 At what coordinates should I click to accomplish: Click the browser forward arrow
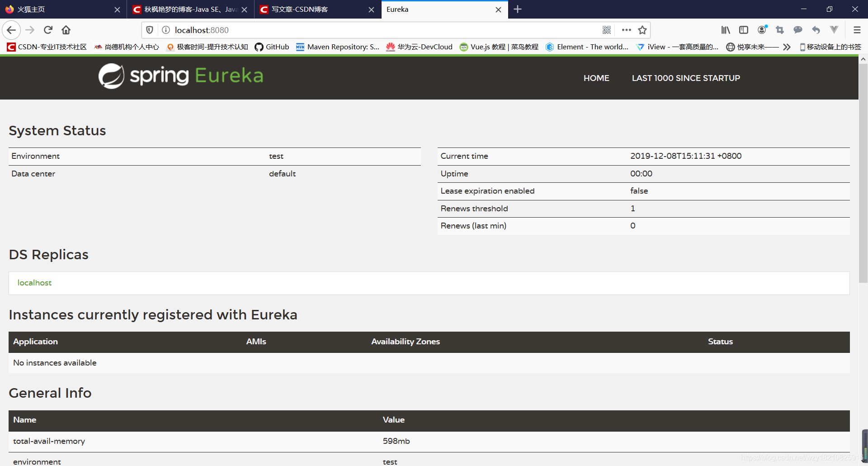point(30,30)
